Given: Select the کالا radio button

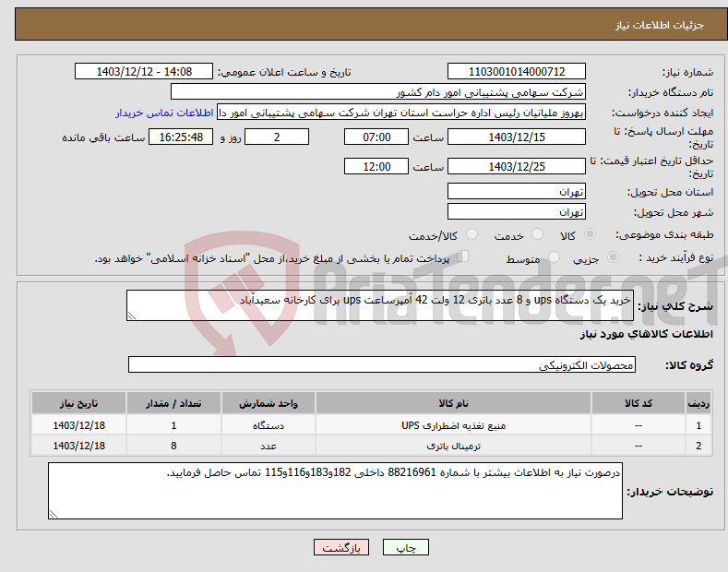Looking at the screenshot, I should 591,234.
